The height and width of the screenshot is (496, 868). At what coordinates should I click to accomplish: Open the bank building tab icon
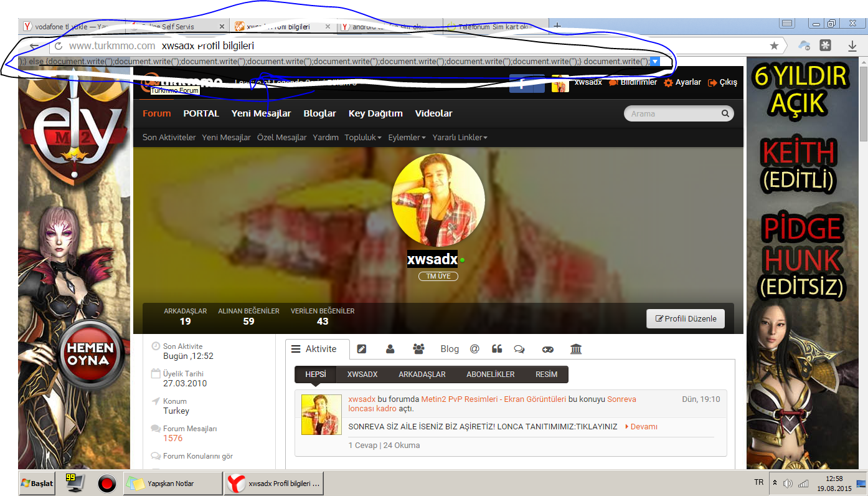(x=576, y=349)
